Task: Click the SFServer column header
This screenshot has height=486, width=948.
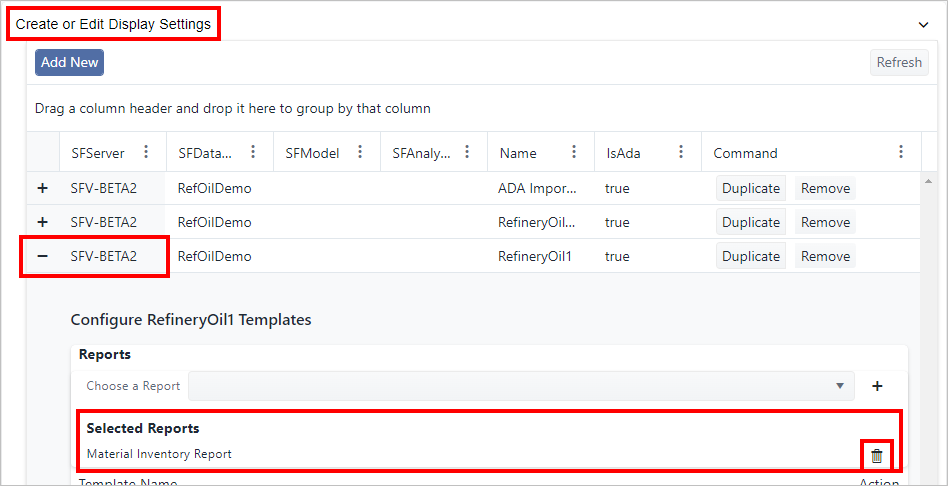Action: click(98, 153)
